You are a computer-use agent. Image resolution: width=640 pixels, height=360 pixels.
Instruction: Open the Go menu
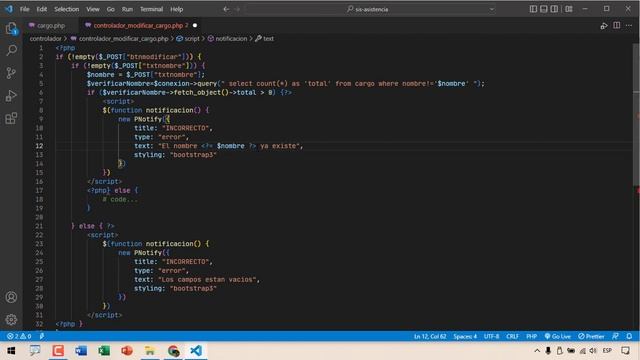pyautogui.click(x=111, y=9)
